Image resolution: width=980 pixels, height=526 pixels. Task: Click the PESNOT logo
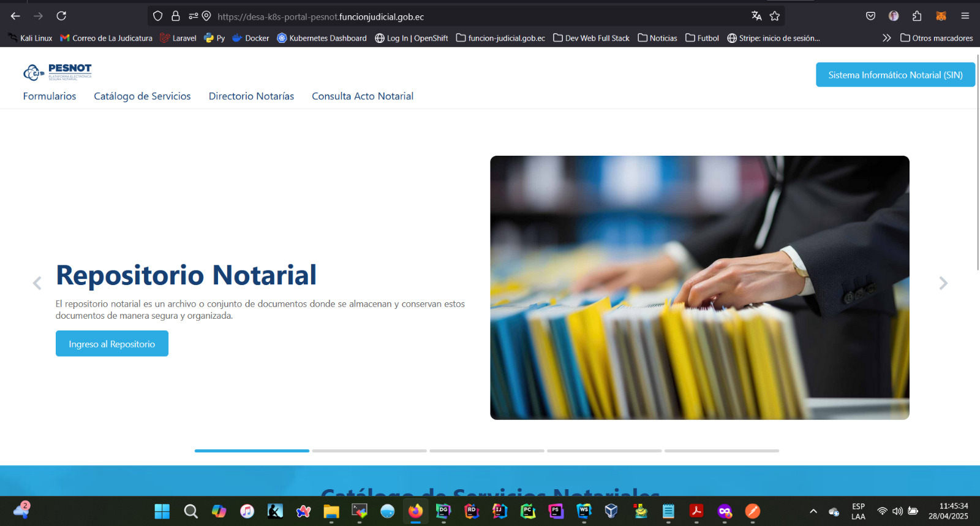58,72
